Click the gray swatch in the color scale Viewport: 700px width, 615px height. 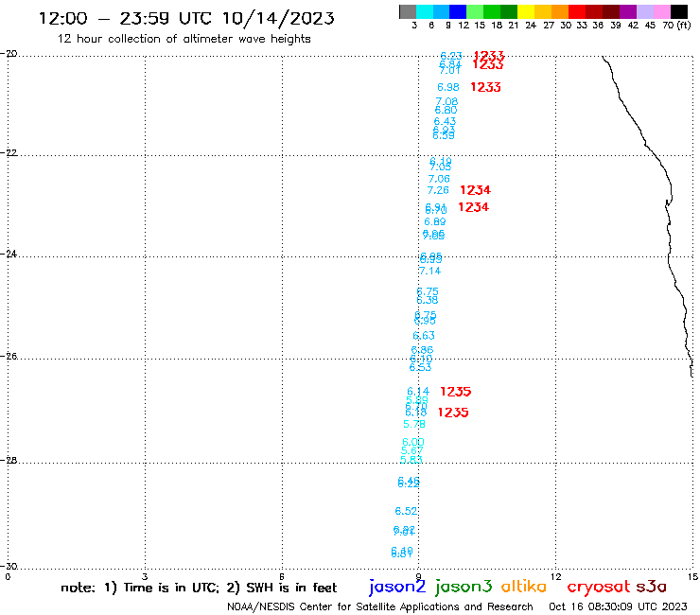click(x=408, y=11)
